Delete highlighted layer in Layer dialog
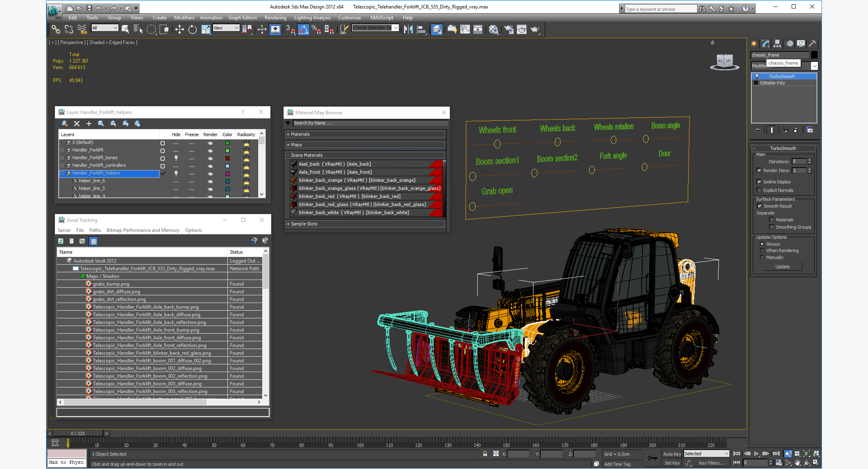868x469 pixels. tap(77, 124)
